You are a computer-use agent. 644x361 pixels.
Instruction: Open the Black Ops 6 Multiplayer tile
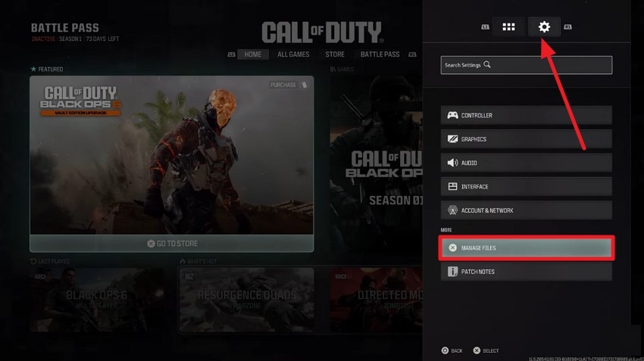(x=97, y=300)
